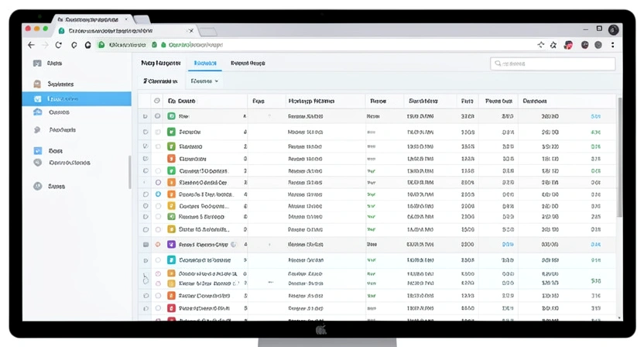Click the four-point sparkle icon left of the bookmark star
This screenshot has width=644, height=347.
point(540,45)
